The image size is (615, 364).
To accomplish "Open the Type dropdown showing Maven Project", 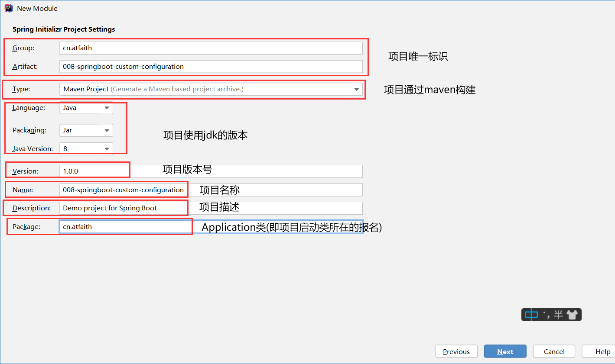I will point(211,89).
